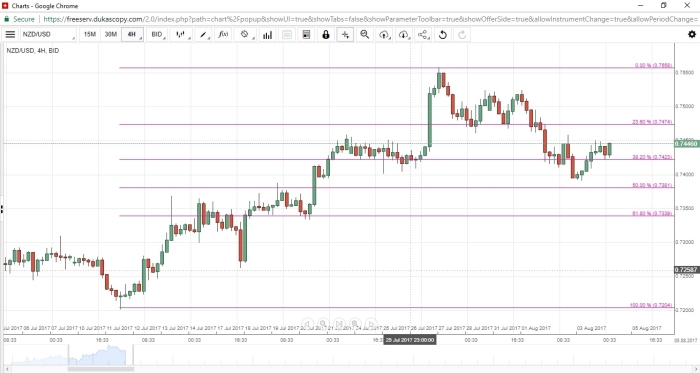Screen dimensions: 700x373
Task: Toggle the lock drawings padlock
Action: click(x=326, y=34)
